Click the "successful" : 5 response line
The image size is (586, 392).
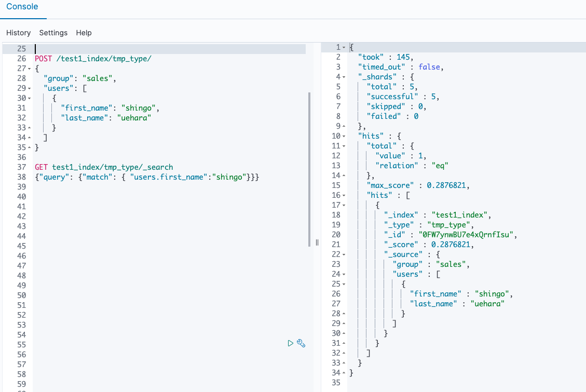(403, 97)
